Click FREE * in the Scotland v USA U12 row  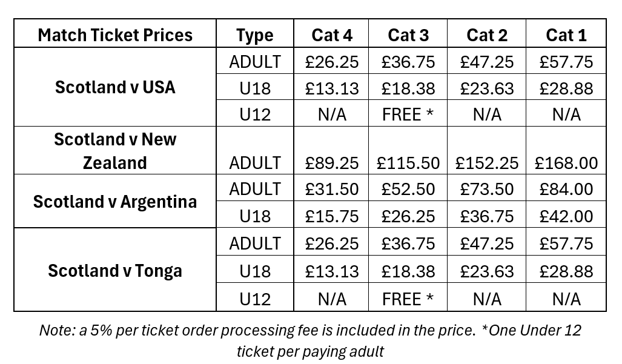408,114
